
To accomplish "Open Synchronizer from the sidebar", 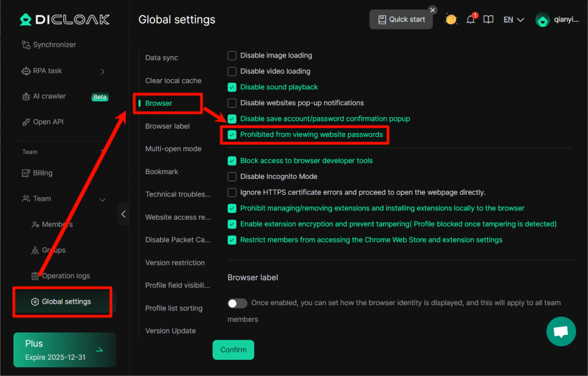I will [x=54, y=45].
